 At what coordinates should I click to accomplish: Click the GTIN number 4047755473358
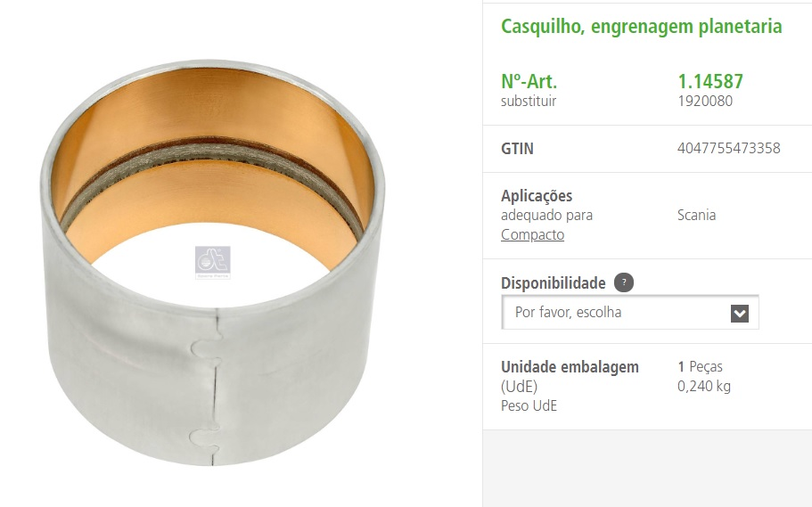728,149
